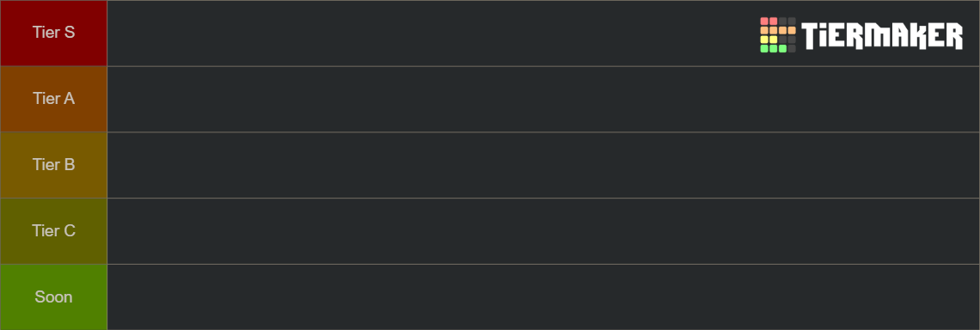This screenshot has width=980, height=330.
Task: Click the third green square in the logo grid
Action: point(782,49)
